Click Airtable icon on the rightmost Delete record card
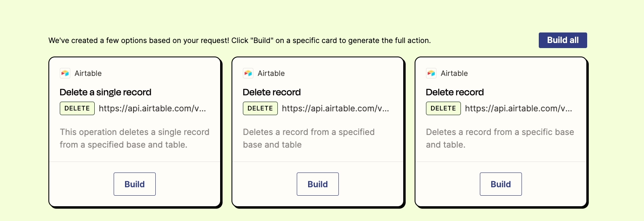644x221 pixels. [431, 73]
